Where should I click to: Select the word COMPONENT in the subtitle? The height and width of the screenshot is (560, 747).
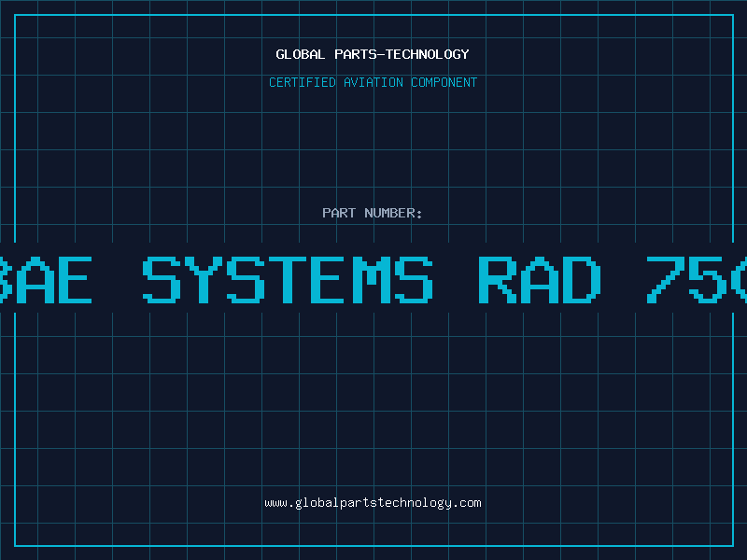(x=444, y=82)
